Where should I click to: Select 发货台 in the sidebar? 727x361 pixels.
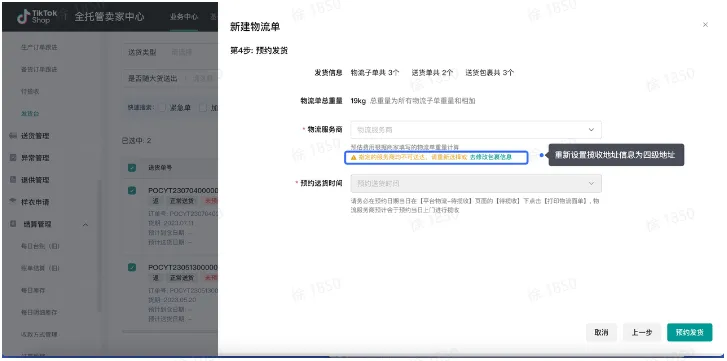[30, 114]
